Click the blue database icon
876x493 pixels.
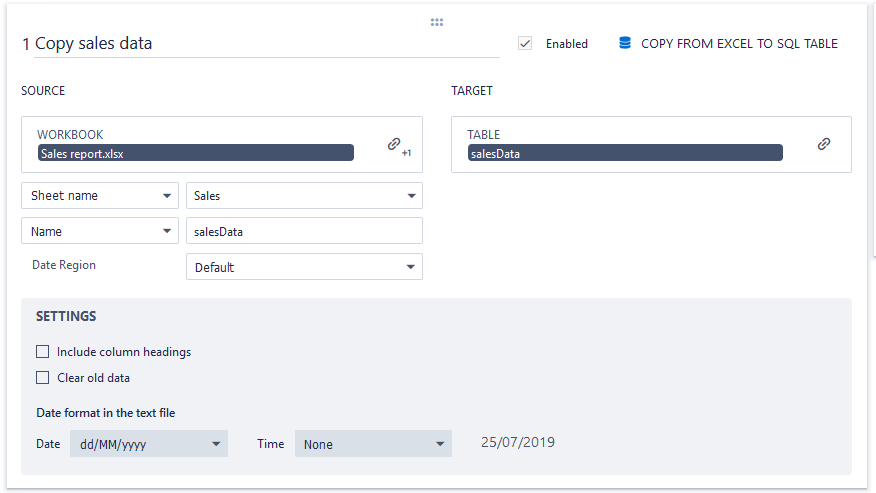point(625,43)
